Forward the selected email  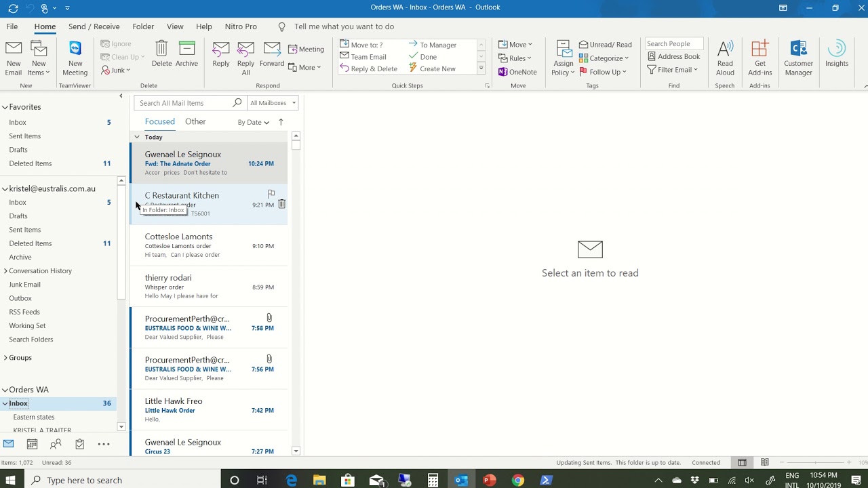272,54
